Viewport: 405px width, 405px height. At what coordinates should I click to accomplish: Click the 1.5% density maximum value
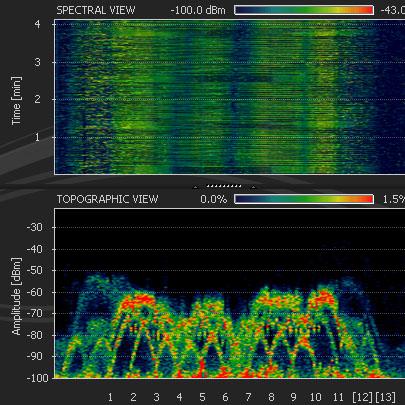[394, 199]
